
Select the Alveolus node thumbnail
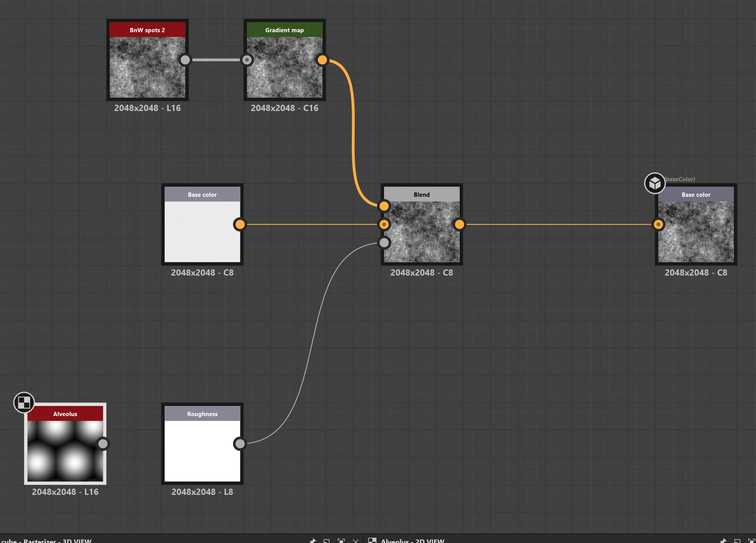[65, 451]
